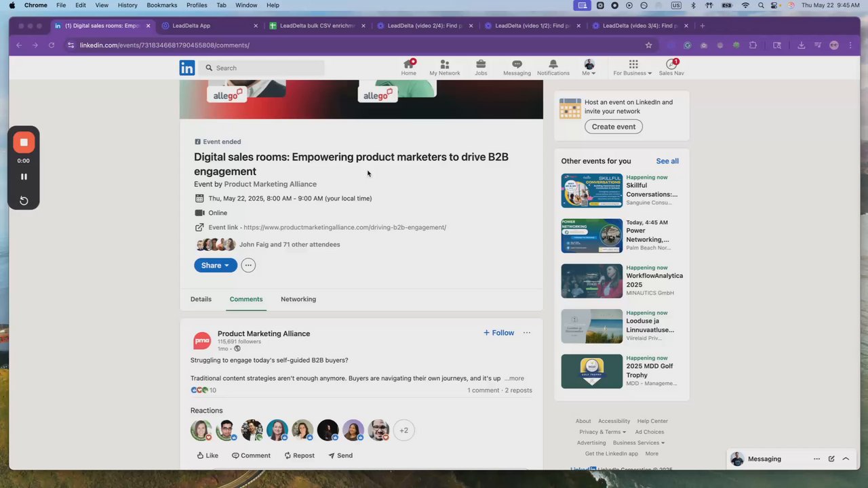Open Chrome Bookmarks menu

[162, 5]
